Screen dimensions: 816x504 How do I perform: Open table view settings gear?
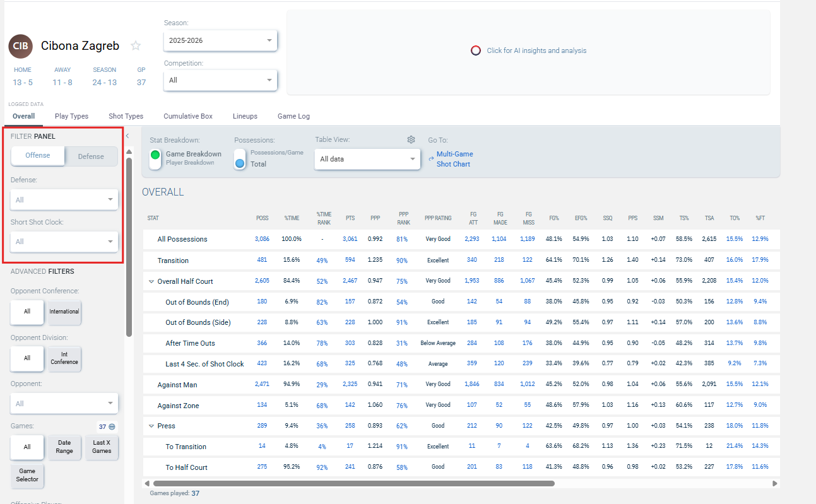click(411, 139)
